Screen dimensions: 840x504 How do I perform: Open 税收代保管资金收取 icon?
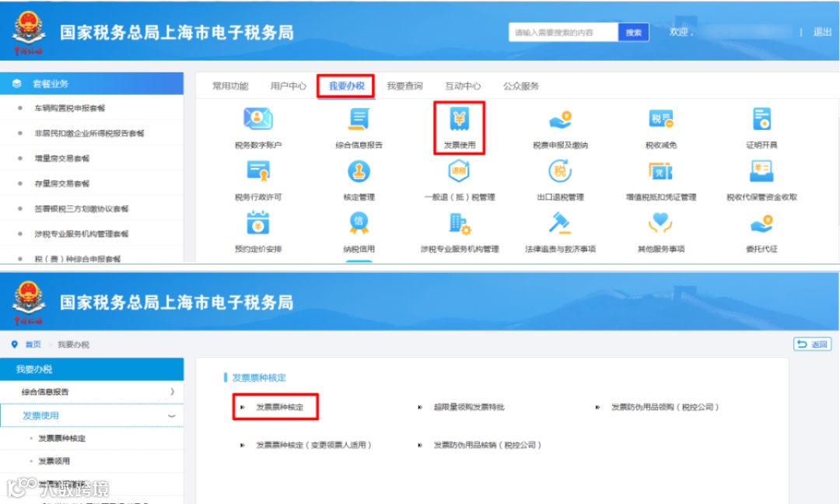click(761, 171)
